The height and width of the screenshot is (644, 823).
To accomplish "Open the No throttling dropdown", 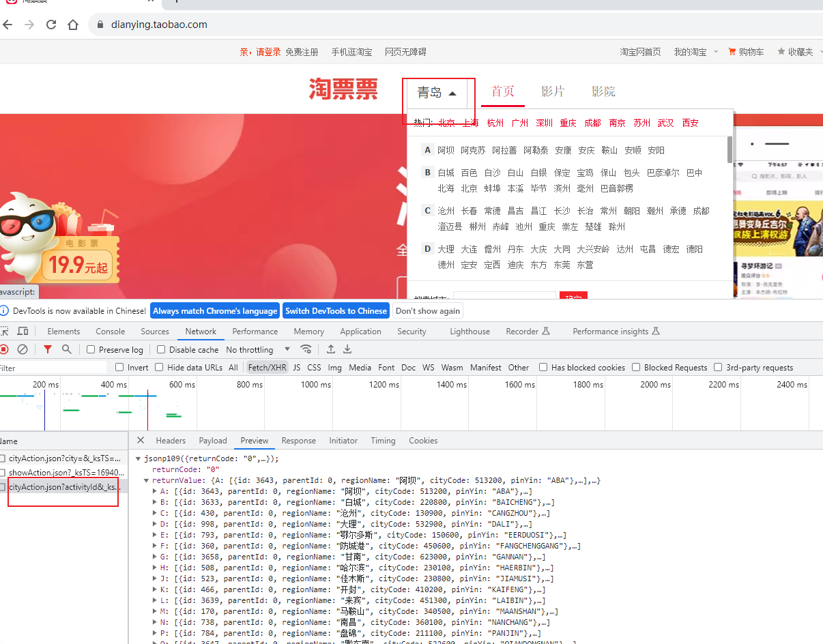I will (250, 349).
